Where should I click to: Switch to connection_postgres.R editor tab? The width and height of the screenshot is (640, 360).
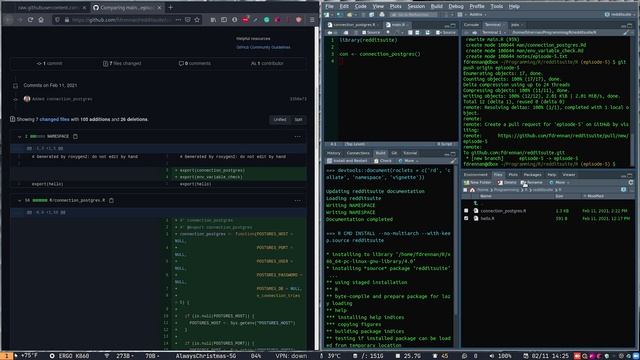[x=353, y=25]
